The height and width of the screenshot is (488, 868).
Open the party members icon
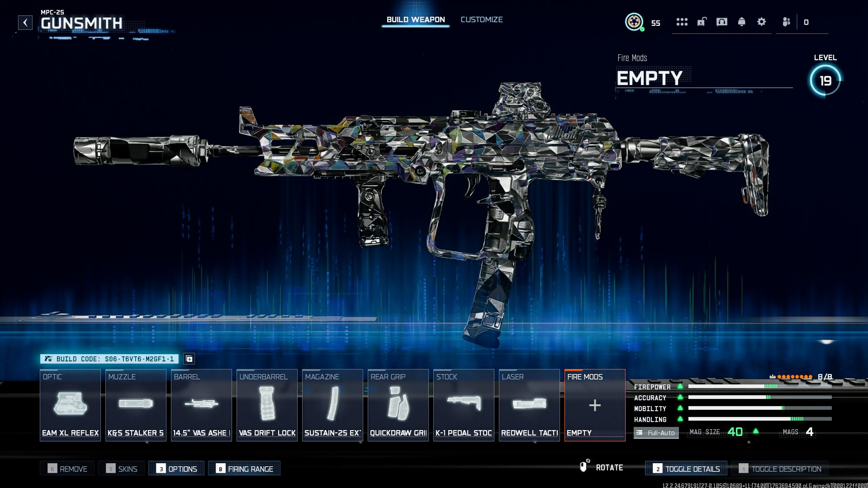[786, 22]
